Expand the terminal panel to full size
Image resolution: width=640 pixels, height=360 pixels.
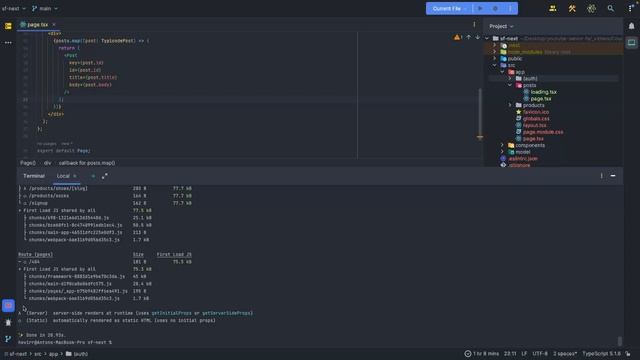point(105,176)
